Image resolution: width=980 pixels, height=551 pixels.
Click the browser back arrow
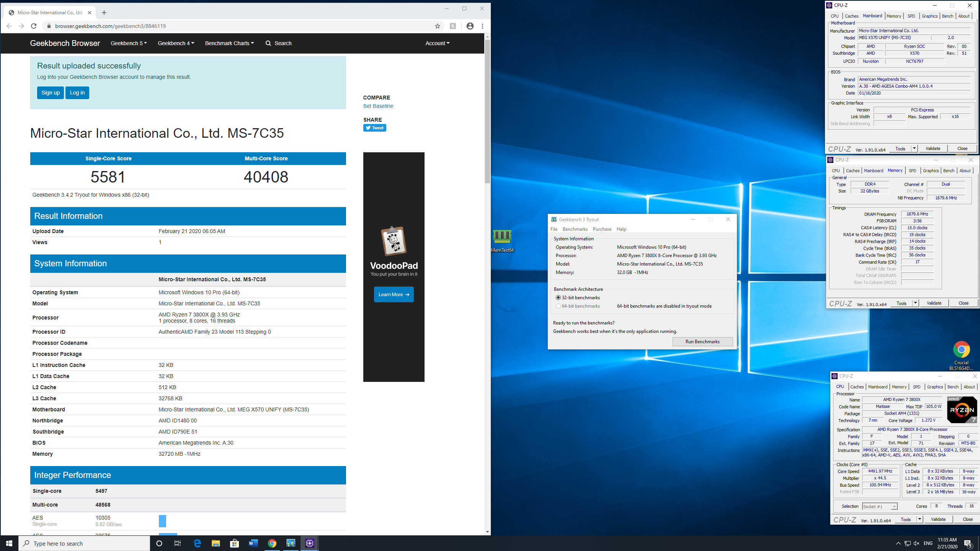9,26
